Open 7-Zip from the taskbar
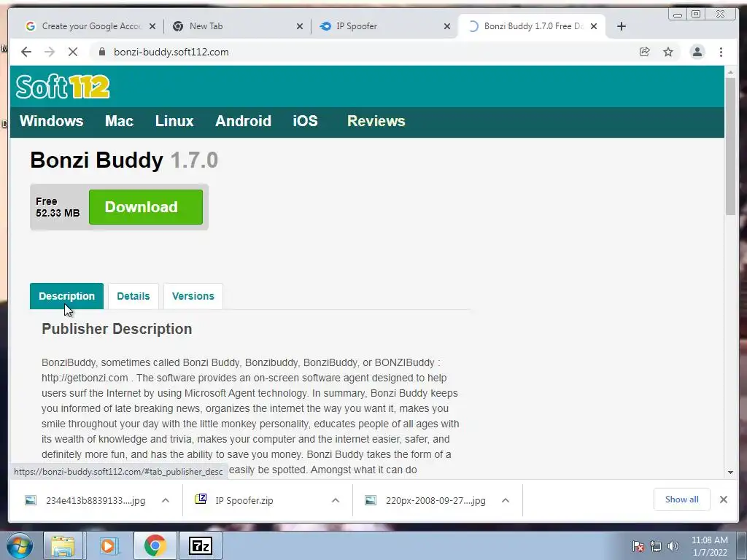The image size is (747, 560). [200, 545]
